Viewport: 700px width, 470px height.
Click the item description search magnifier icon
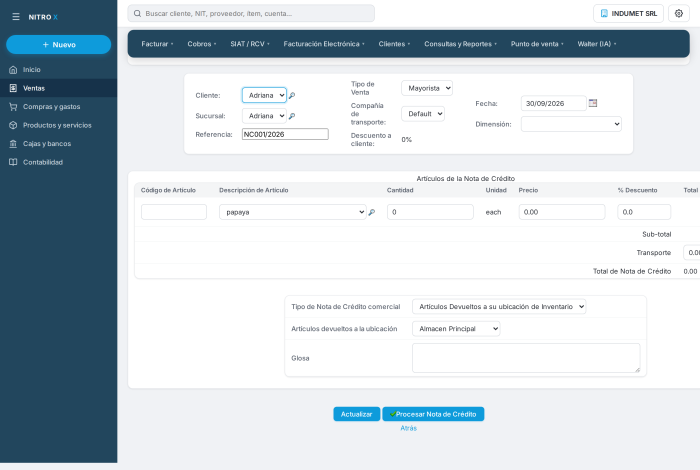[x=371, y=212]
